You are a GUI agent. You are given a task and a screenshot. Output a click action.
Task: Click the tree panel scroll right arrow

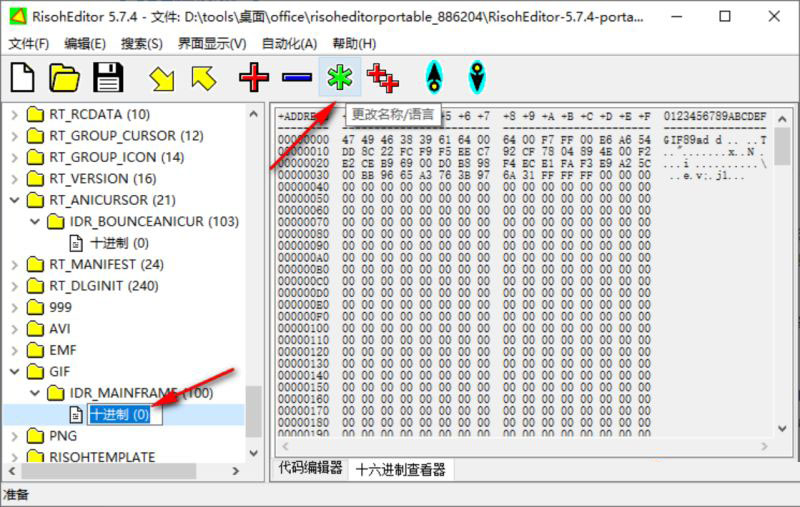point(235,471)
